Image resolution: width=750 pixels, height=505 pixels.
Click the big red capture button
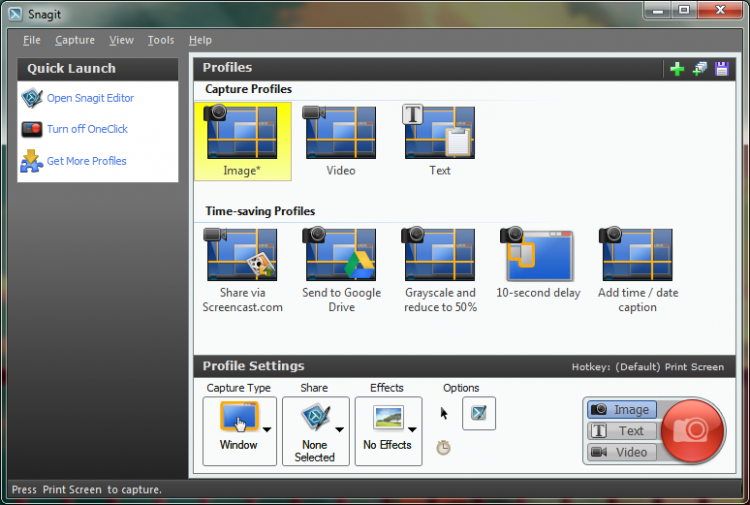click(x=692, y=431)
